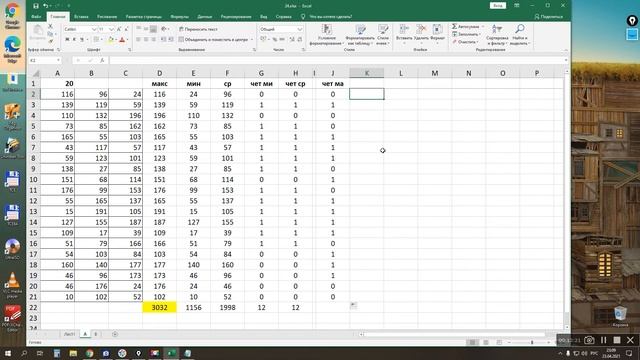The width and height of the screenshot is (640, 360).
Task: Click the Copy icon in clipboard group
Action: pyautogui.click(x=50, y=34)
